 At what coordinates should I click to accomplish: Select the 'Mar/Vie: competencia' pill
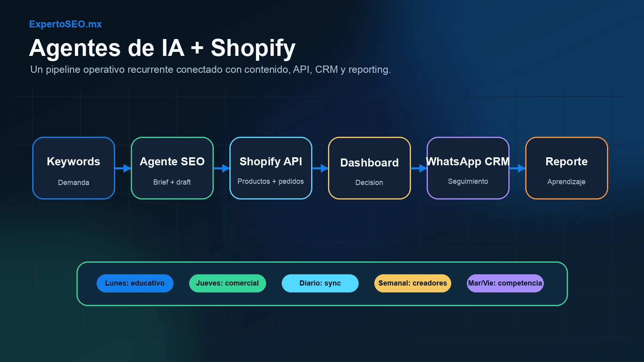tap(505, 283)
